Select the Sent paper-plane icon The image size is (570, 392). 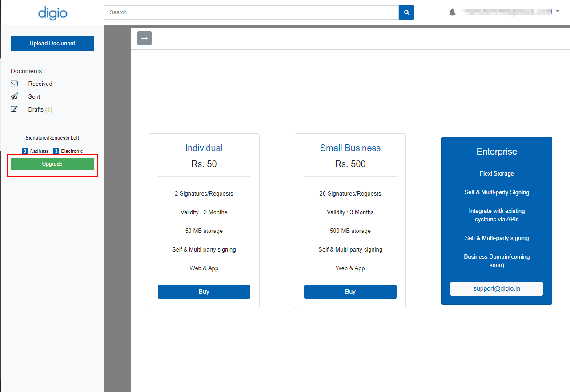coord(14,96)
